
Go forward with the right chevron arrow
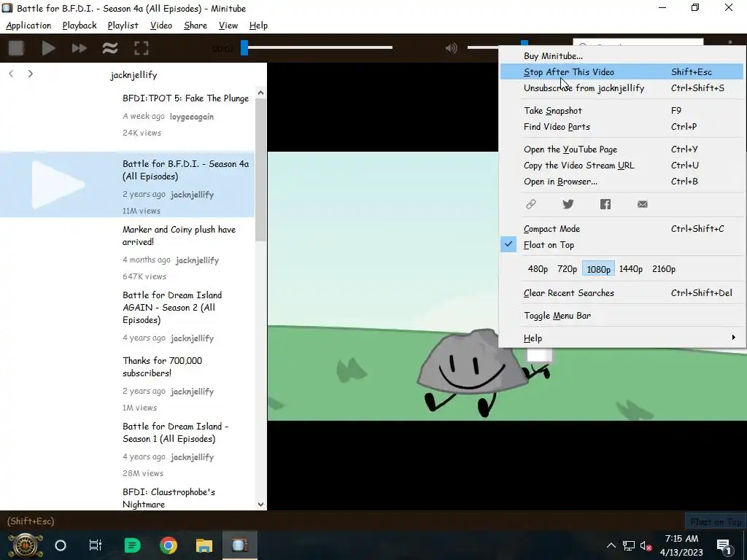[x=31, y=74]
